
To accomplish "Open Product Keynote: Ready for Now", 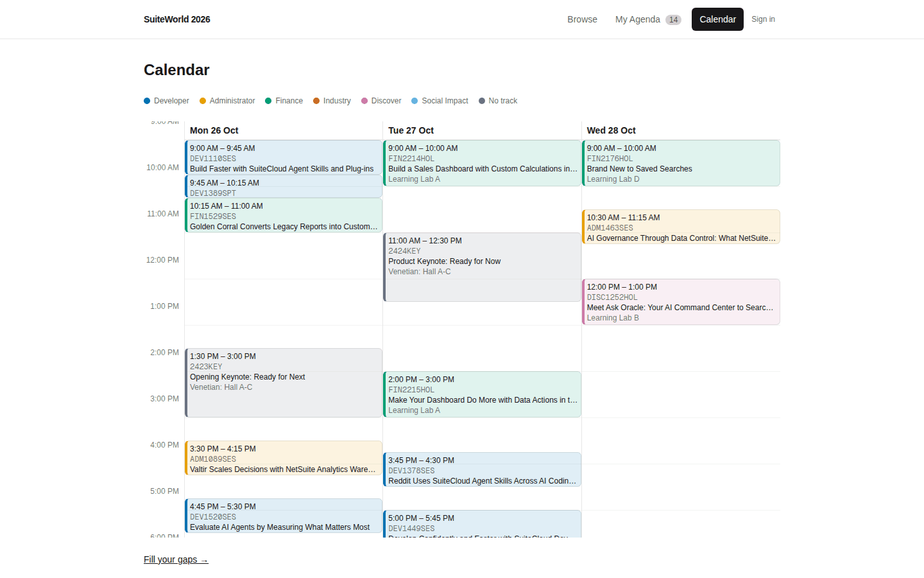I will pyautogui.click(x=482, y=267).
